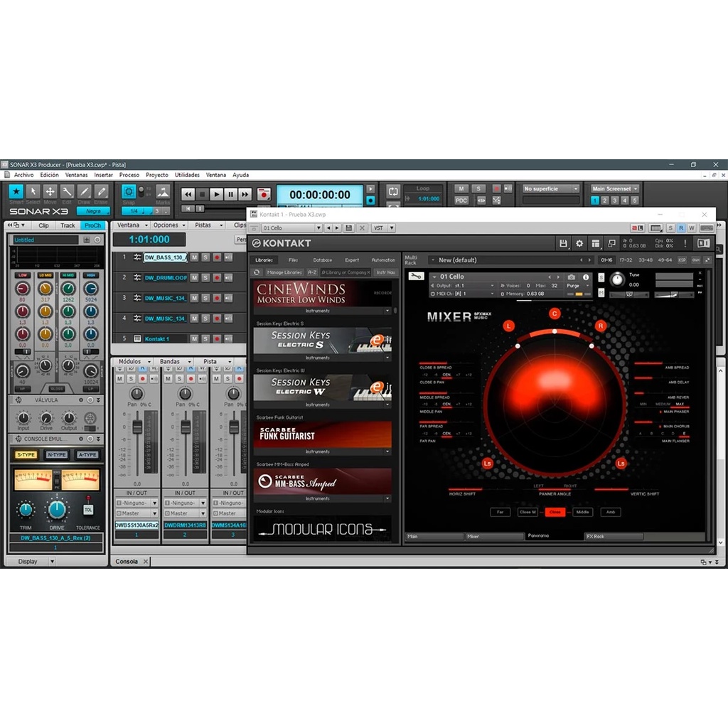The width and height of the screenshot is (728, 728).
Task: Switch to screenset 2
Action: coord(604,200)
